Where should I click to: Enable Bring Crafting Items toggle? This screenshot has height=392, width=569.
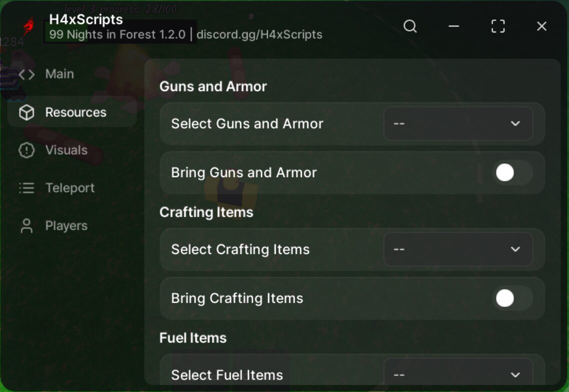point(512,298)
